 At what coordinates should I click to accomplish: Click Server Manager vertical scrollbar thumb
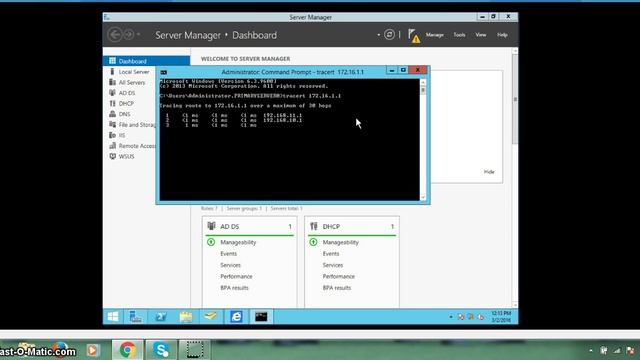[515, 99]
